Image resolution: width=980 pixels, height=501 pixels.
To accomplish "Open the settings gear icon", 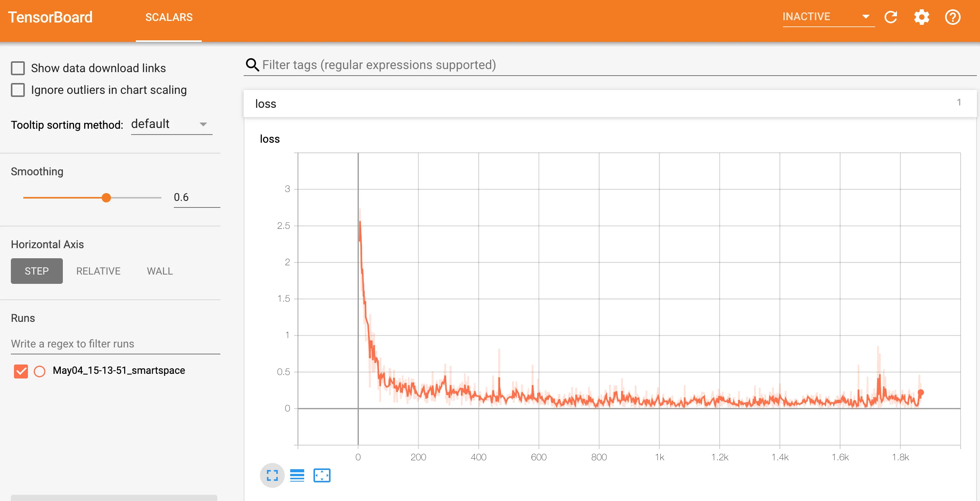I will point(921,17).
